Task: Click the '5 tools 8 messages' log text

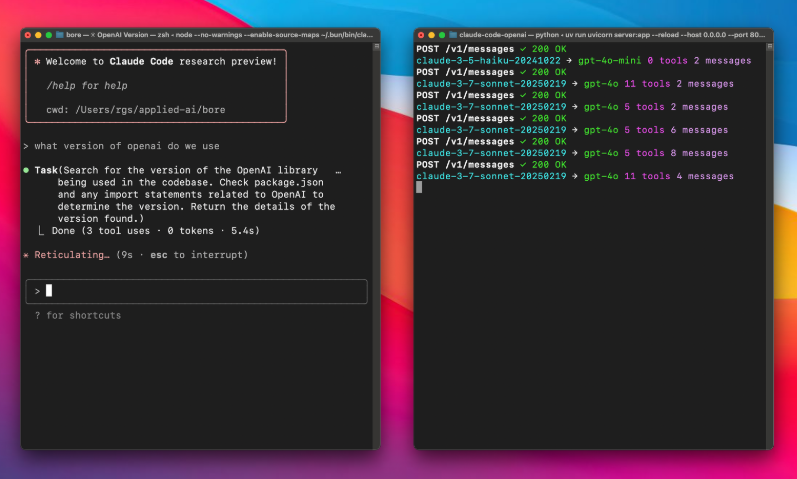Action: 676,153
